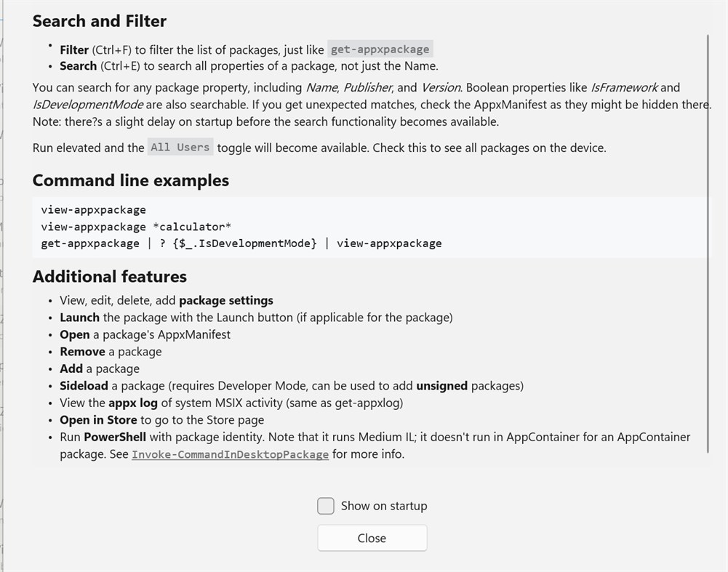The image size is (728, 572).
Task: Click the bold "Open in Store" text
Action: [x=98, y=420]
